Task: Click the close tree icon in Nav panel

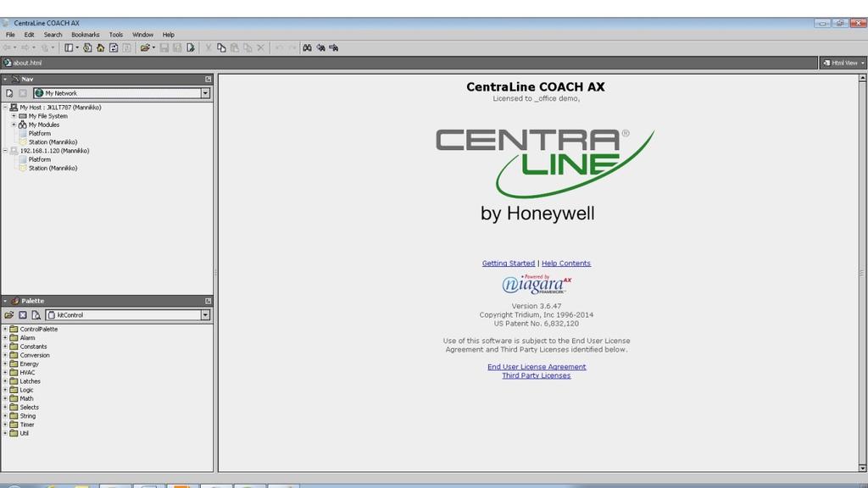Action: (23, 93)
